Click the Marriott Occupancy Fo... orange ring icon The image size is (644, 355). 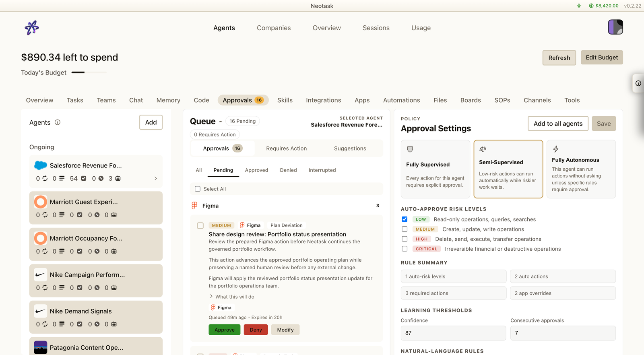[x=41, y=238]
